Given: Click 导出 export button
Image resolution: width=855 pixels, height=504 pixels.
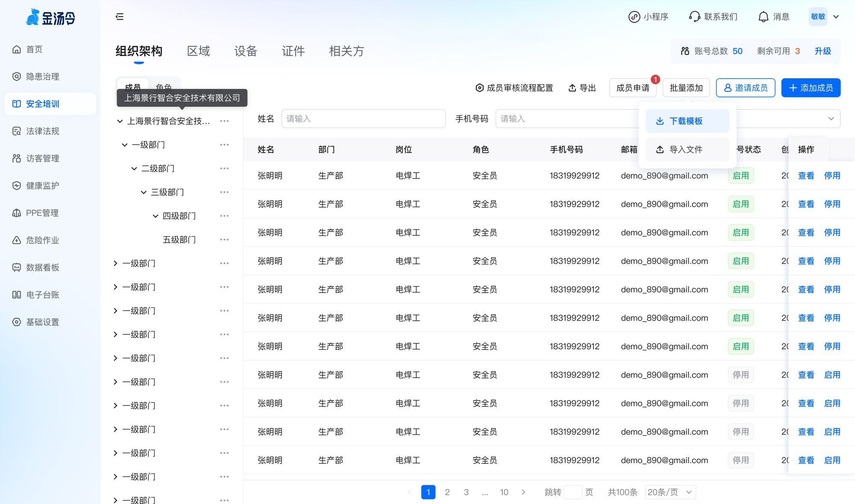Looking at the screenshot, I should (x=582, y=88).
